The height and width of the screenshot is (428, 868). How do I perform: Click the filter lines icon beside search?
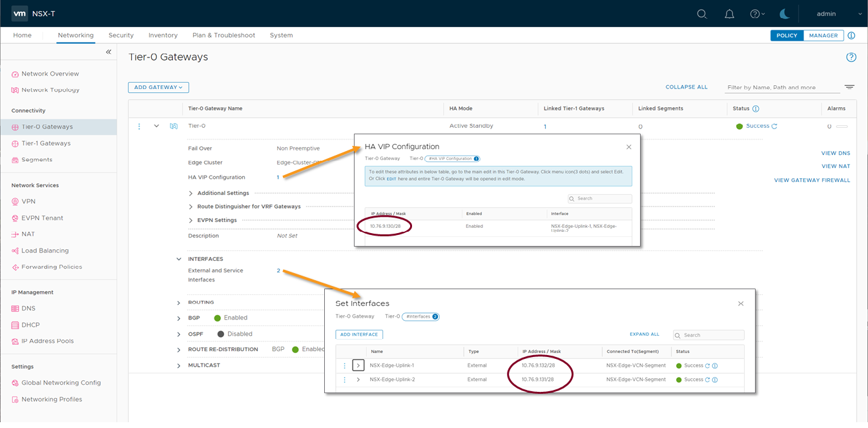(849, 87)
